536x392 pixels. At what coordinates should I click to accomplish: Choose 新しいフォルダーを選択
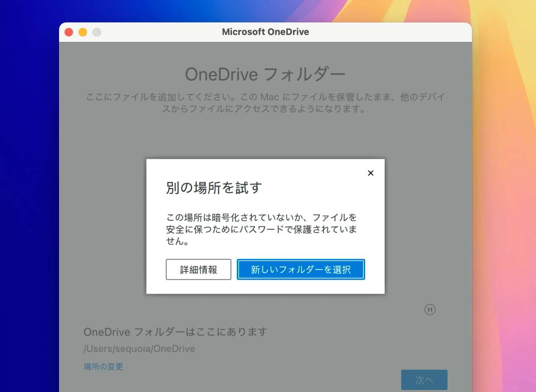click(301, 269)
